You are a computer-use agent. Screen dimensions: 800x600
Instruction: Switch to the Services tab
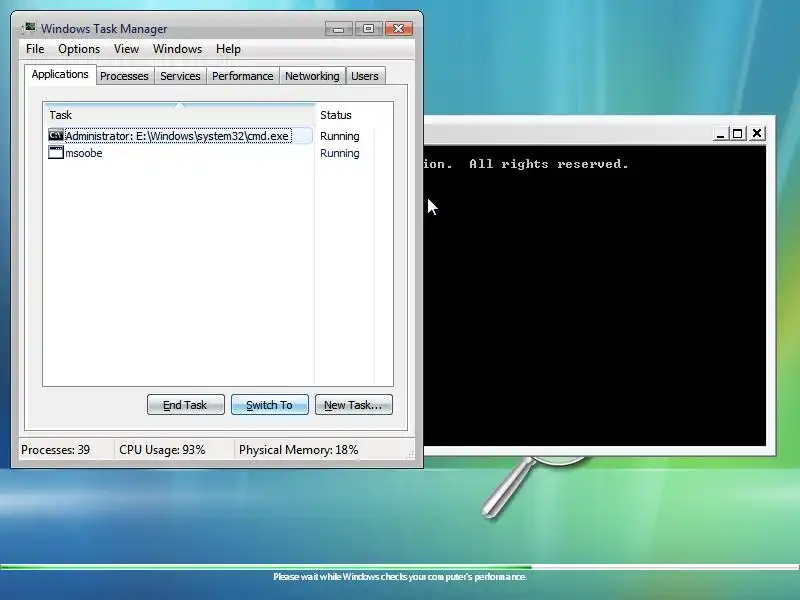click(180, 76)
